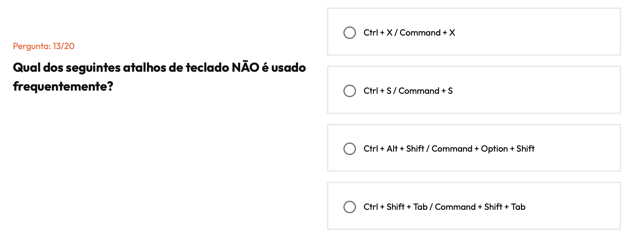Select the "Ctrl + X / Command + X" radio button
Screen dimensions: 644x251
[x=349, y=33]
